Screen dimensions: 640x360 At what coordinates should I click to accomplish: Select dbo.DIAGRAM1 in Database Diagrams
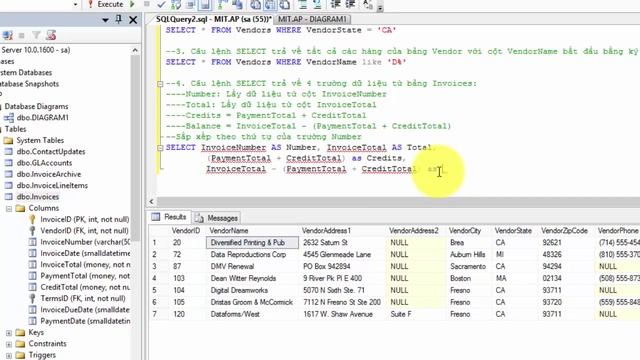tap(42, 118)
